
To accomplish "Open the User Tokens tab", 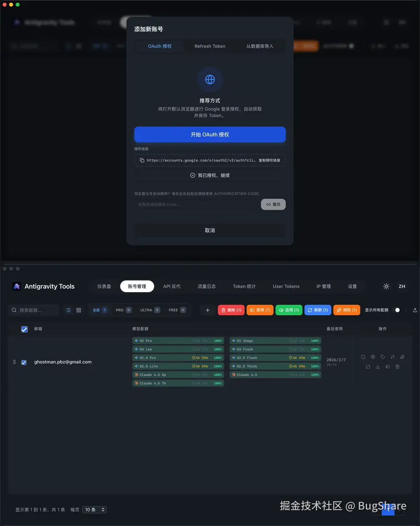I will 286,286.
